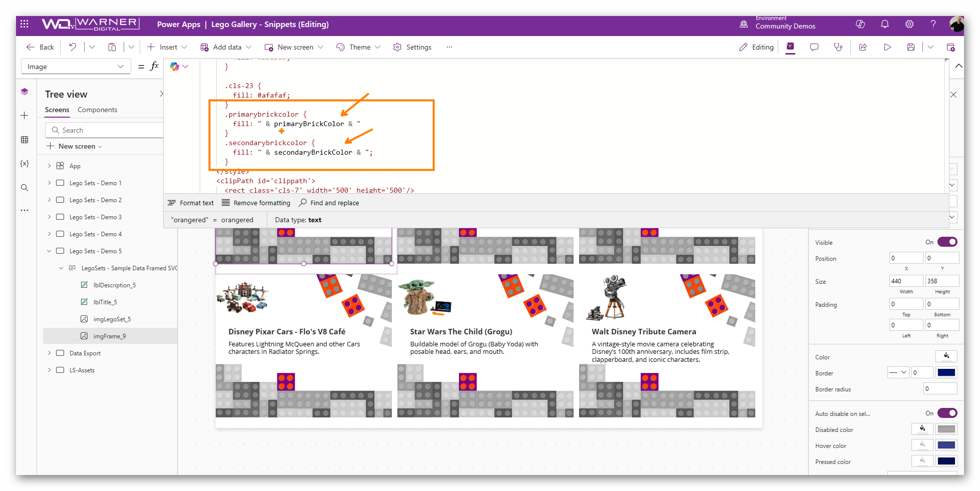Open border style dropdown
This screenshot has height=491, width=980.
(x=898, y=373)
